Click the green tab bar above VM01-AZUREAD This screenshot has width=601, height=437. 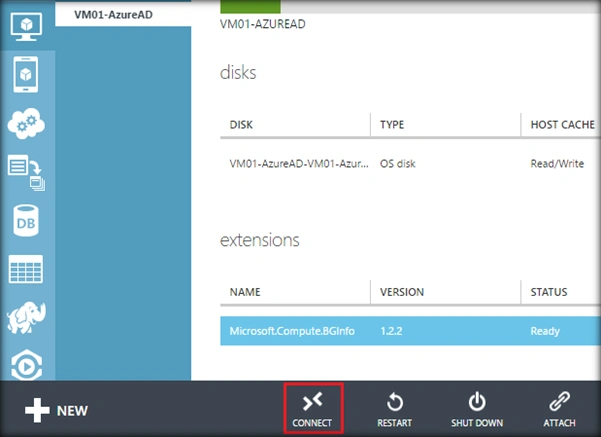(250, 7)
